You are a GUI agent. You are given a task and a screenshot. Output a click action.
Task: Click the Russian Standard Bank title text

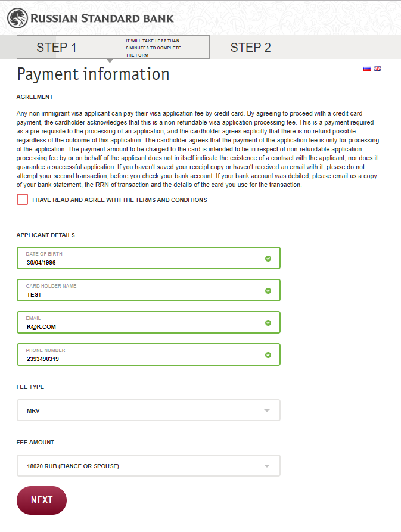coord(102,18)
